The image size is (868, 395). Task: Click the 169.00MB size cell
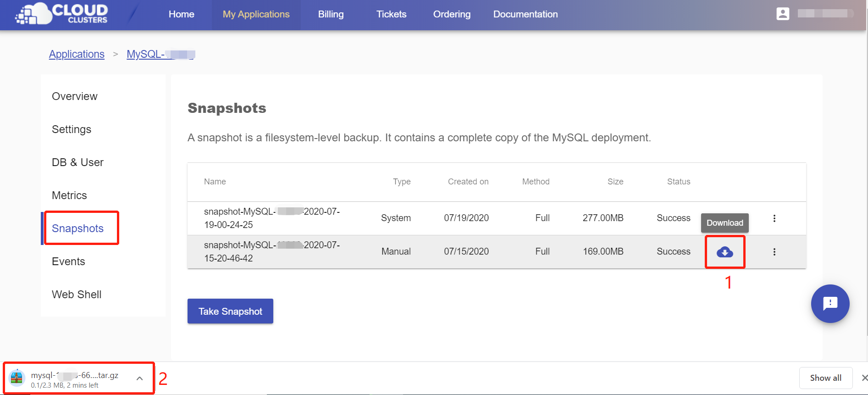pos(603,251)
